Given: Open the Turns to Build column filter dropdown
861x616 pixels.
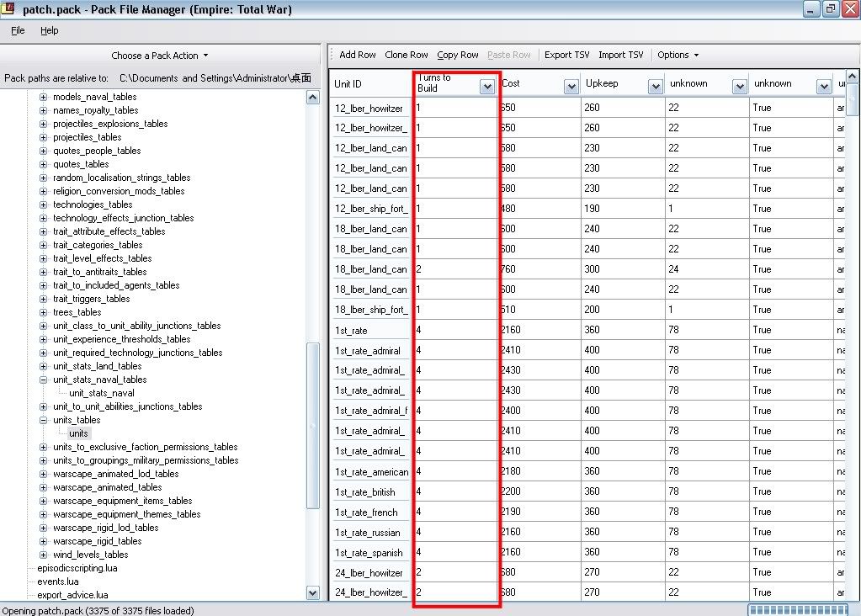Looking at the screenshot, I should click(x=486, y=86).
